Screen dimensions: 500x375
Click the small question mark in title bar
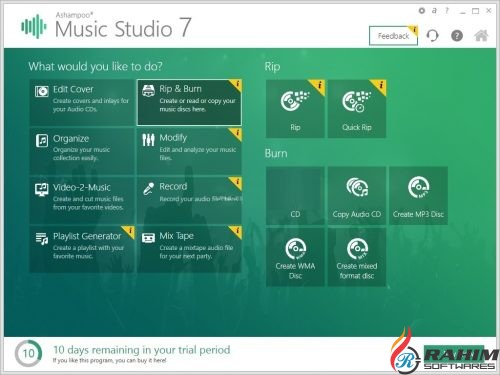447,11
